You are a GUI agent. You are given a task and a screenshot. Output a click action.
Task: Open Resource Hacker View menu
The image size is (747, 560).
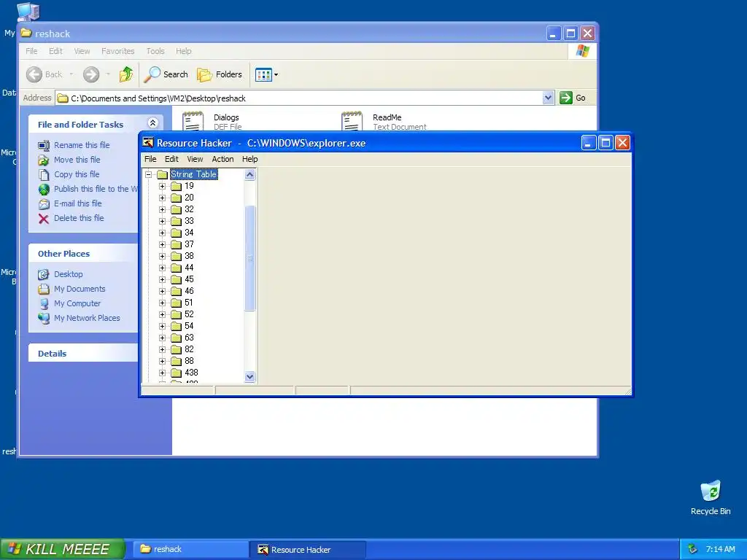pos(195,159)
